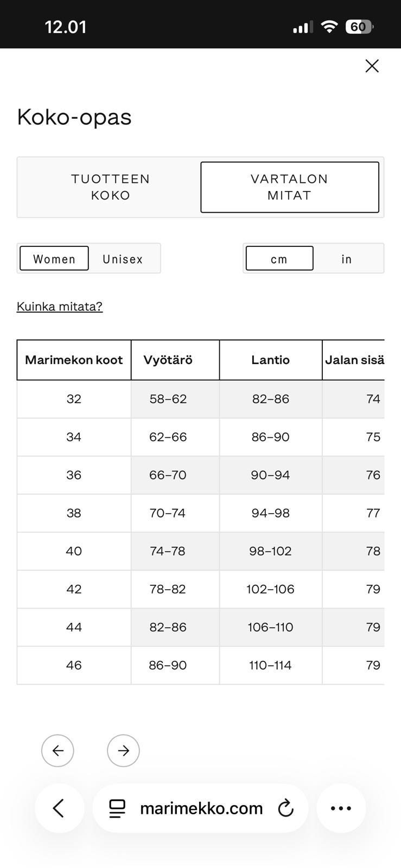This screenshot has height=868, width=401.
Task: Select the size 38 row cell
Action: pos(74,513)
